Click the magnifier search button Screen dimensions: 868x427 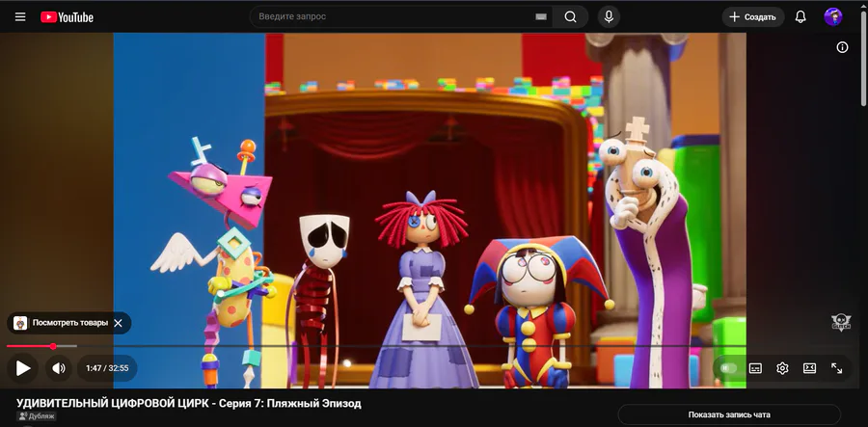[x=571, y=16]
